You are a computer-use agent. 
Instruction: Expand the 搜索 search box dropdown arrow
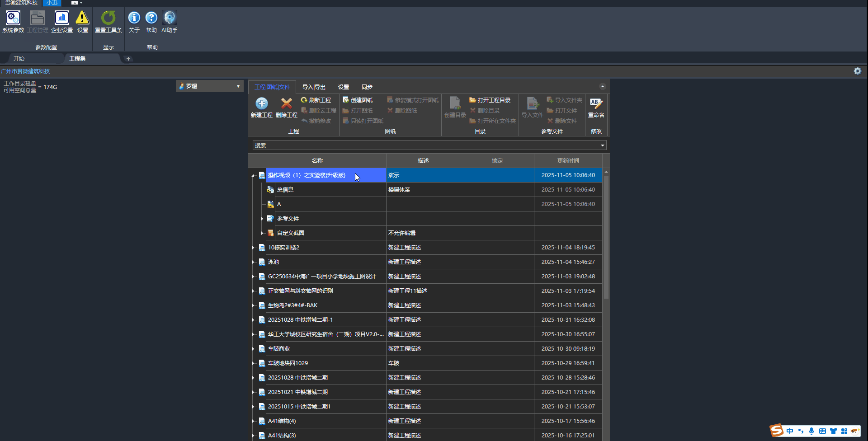click(x=602, y=145)
